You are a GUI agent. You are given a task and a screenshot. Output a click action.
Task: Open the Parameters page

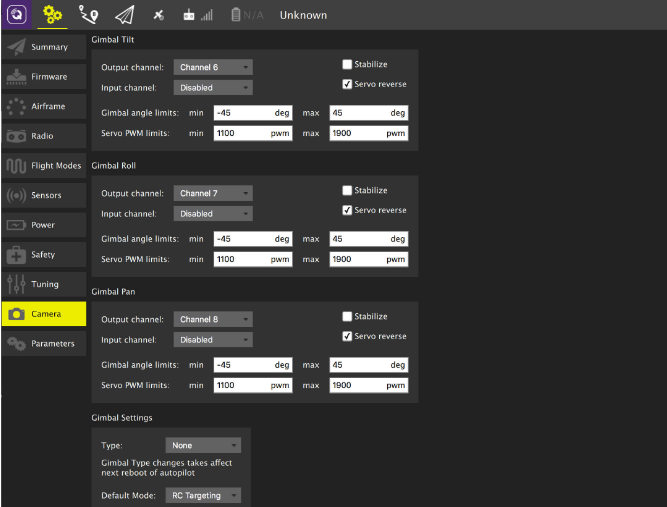pos(41,343)
